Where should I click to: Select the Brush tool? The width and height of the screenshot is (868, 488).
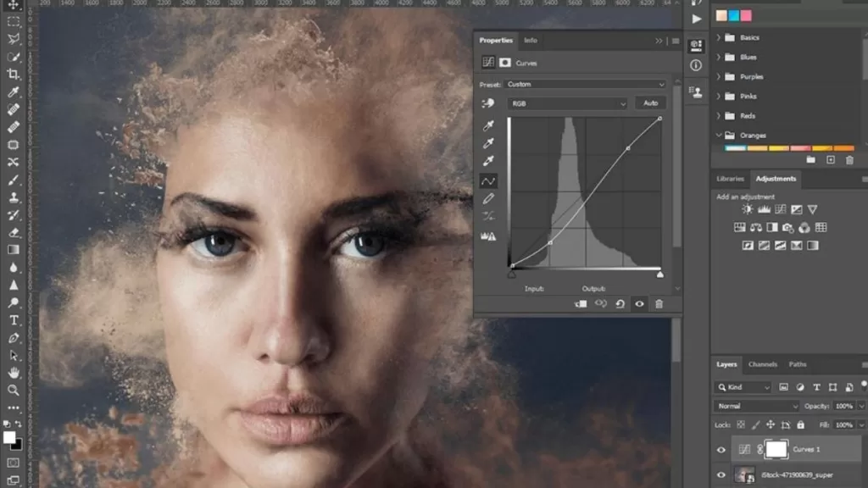[x=14, y=180]
